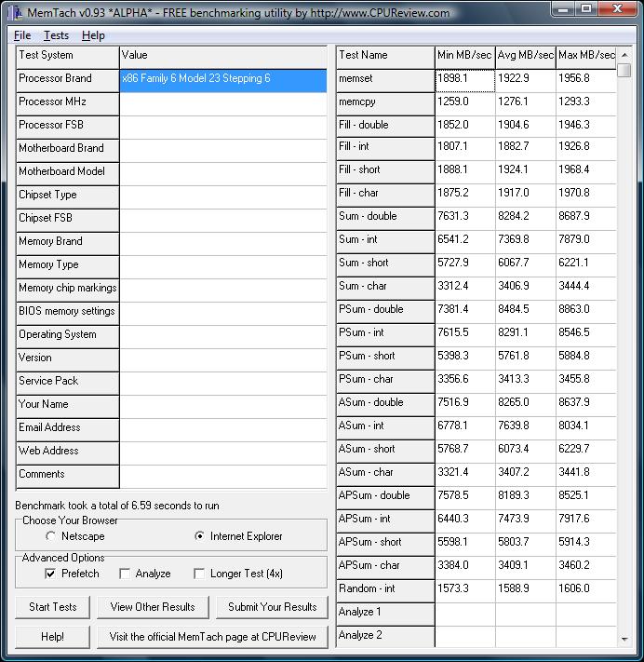644x662 pixels.
Task: Click the Memory Brand value field
Action: (x=223, y=244)
